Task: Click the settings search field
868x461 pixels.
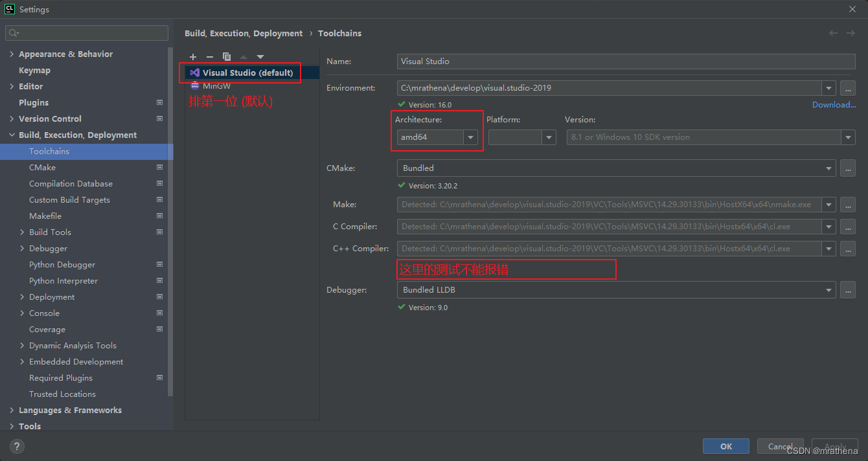Action: click(x=87, y=33)
